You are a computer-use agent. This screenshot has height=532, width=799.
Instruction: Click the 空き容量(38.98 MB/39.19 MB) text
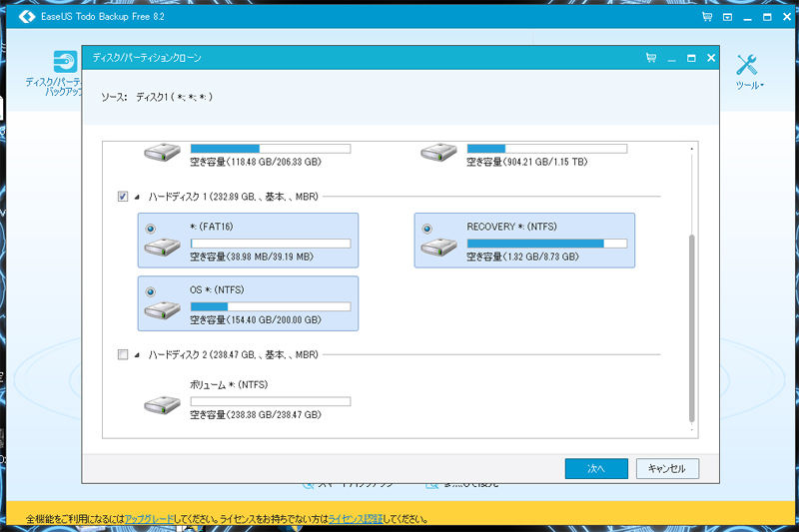[x=252, y=258]
